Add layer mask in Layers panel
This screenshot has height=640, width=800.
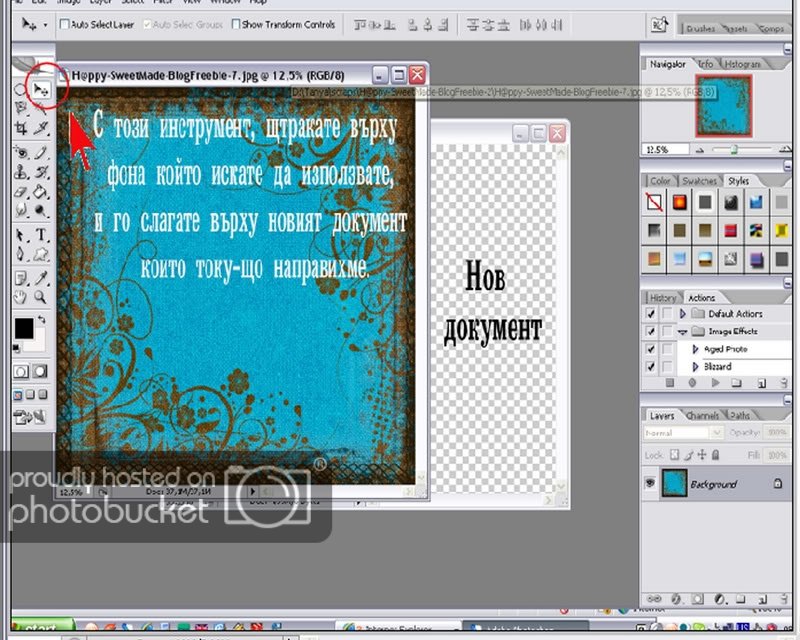coord(697,599)
